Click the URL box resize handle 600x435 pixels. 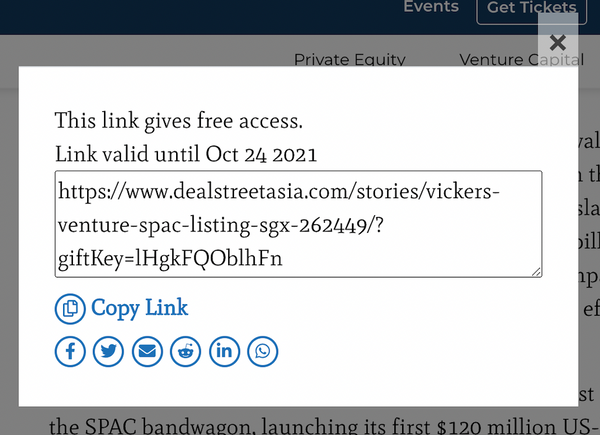(537, 272)
